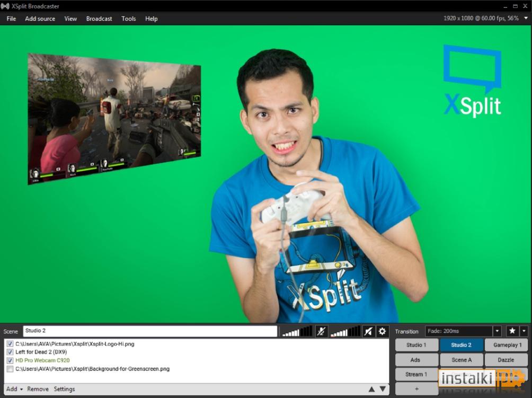Click Remove source button
This screenshot has height=398, width=532.
pyautogui.click(x=38, y=389)
